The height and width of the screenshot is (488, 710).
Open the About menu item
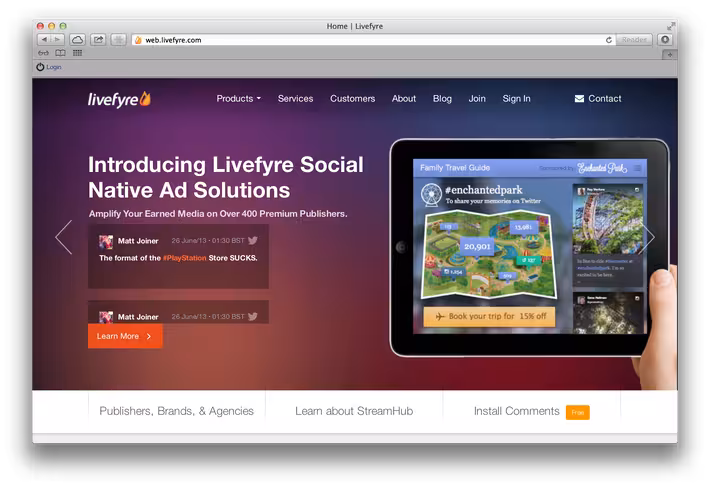point(403,99)
